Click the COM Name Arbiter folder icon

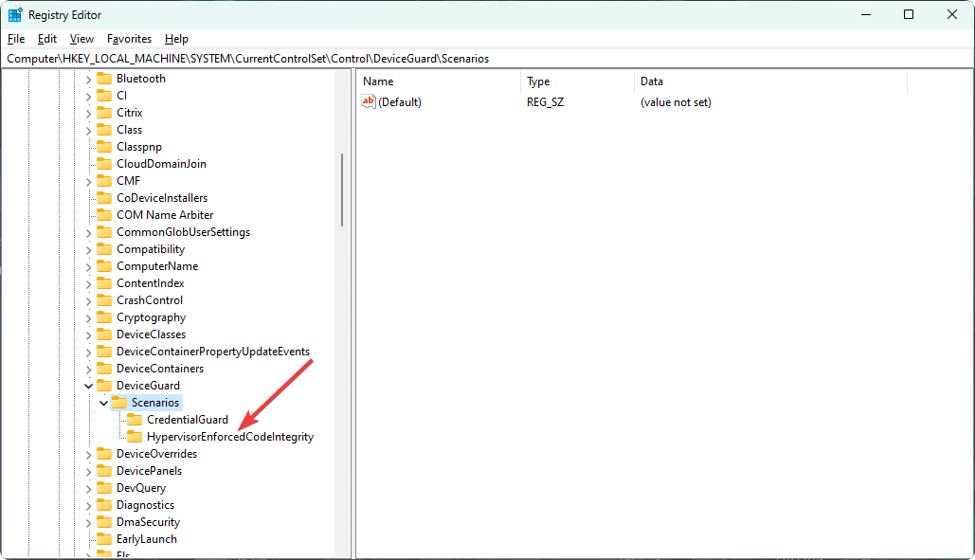tap(104, 214)
